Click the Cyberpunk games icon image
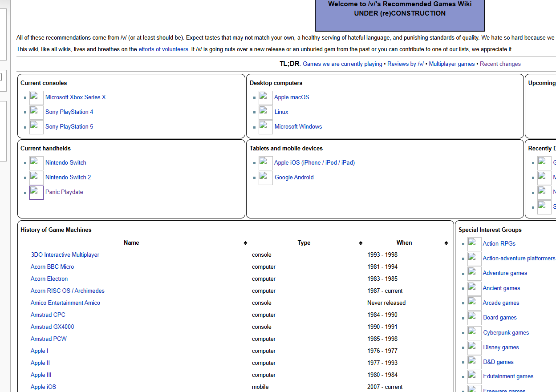 click(x=475, y=333)
